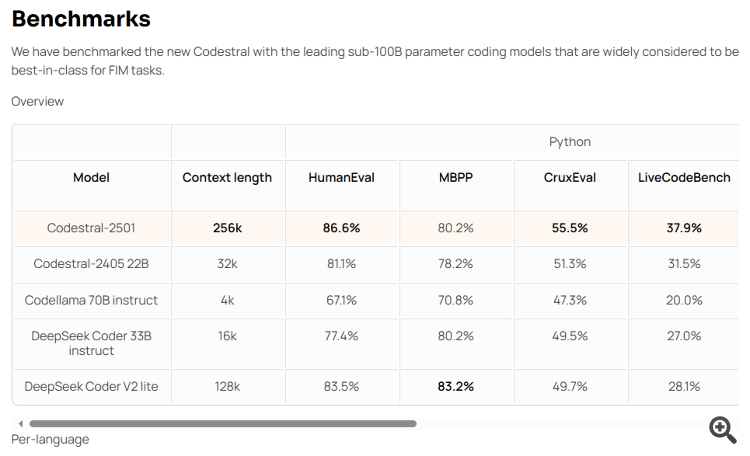Click the Model column header

(x=92, y=178)
